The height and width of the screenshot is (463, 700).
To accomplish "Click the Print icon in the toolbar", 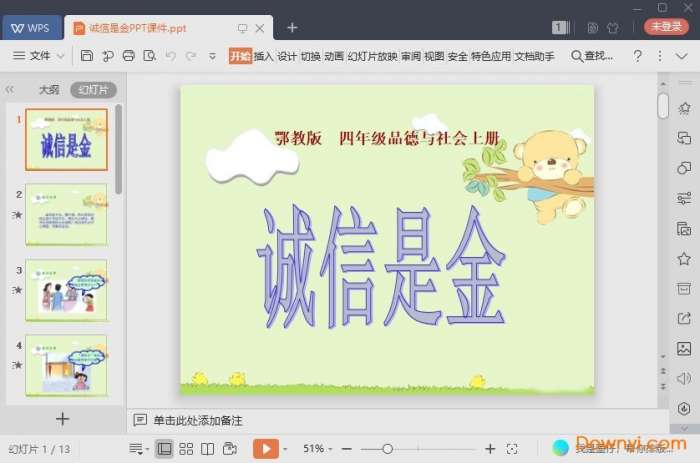I will [x=129, y=56].
